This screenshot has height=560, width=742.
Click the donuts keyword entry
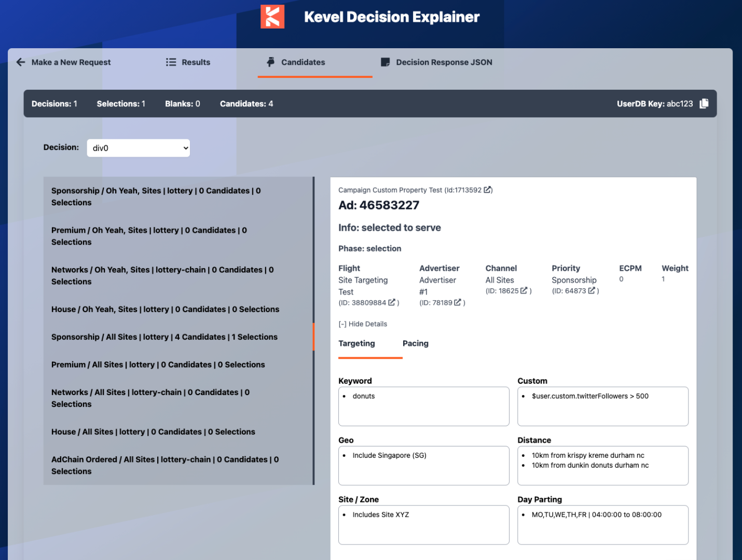tap(364, 396)
